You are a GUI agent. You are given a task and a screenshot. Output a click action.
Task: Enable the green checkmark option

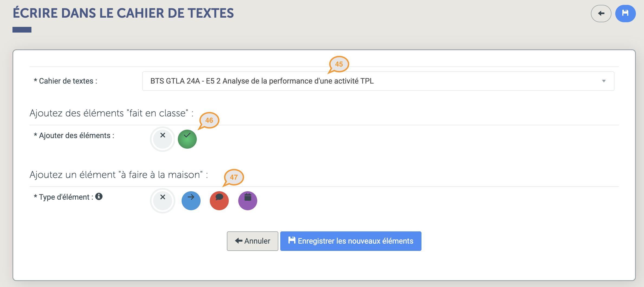point(187,139)
